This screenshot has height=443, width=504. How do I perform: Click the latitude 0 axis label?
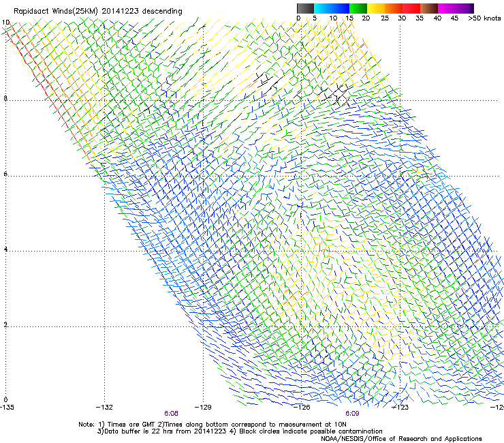[5, 400]
